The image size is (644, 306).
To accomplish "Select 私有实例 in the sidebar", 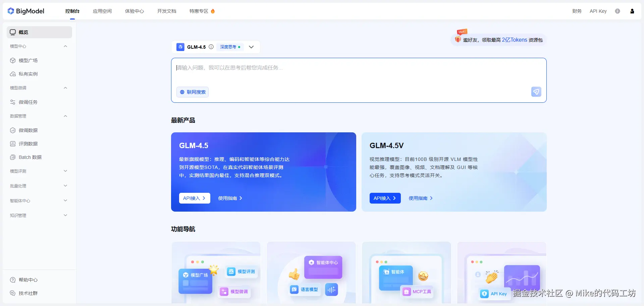I will click(x=39, y=74).
